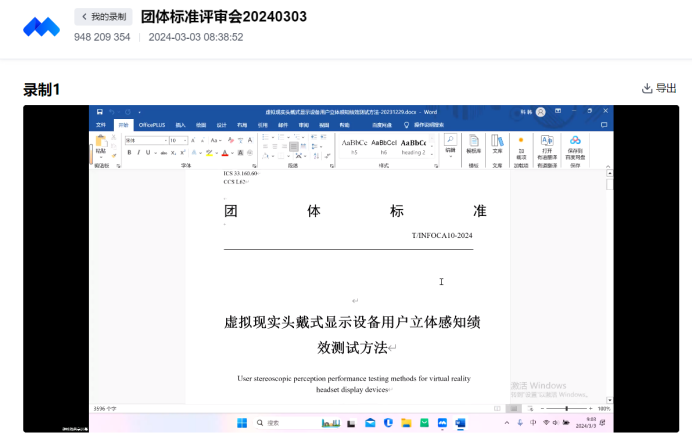Click the Paste (粘贴) icon
The width and height of the screenshot is (692, 437).
tap(100, 142)
